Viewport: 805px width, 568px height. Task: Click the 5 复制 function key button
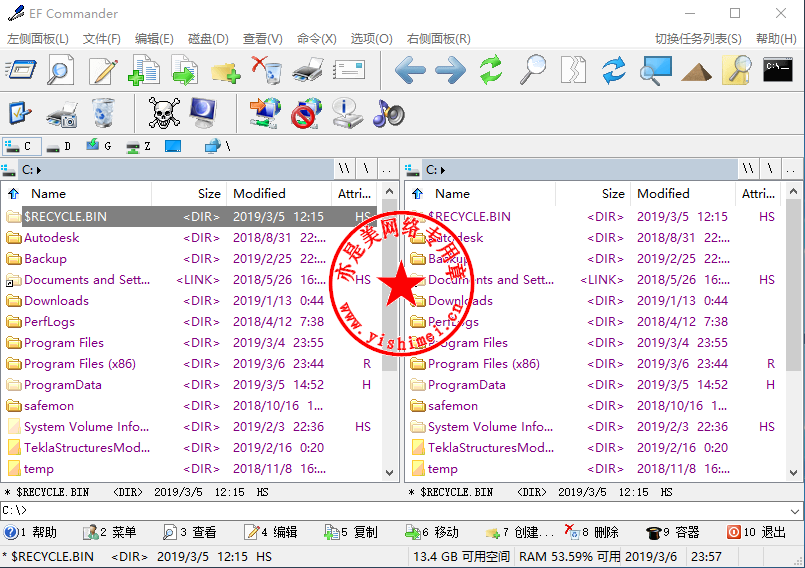pos(352,532)
